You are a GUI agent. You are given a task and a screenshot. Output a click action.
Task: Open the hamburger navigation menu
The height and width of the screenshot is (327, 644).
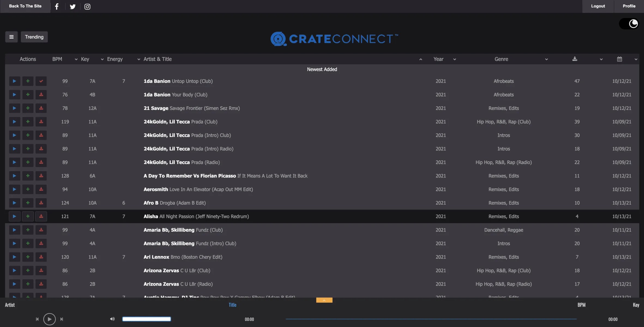(11, 37)
